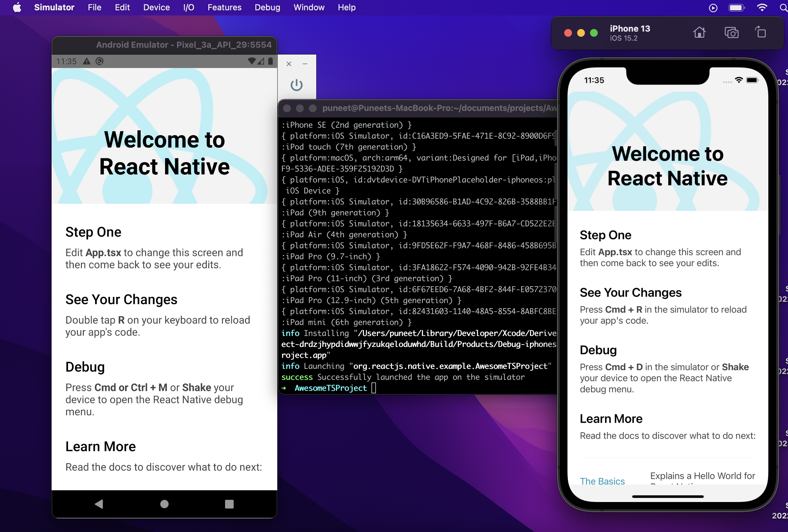Image resolution: width=788 pixels, height=532 pixels.
Task: Open the Window menu
Action: tap(309, 7)
